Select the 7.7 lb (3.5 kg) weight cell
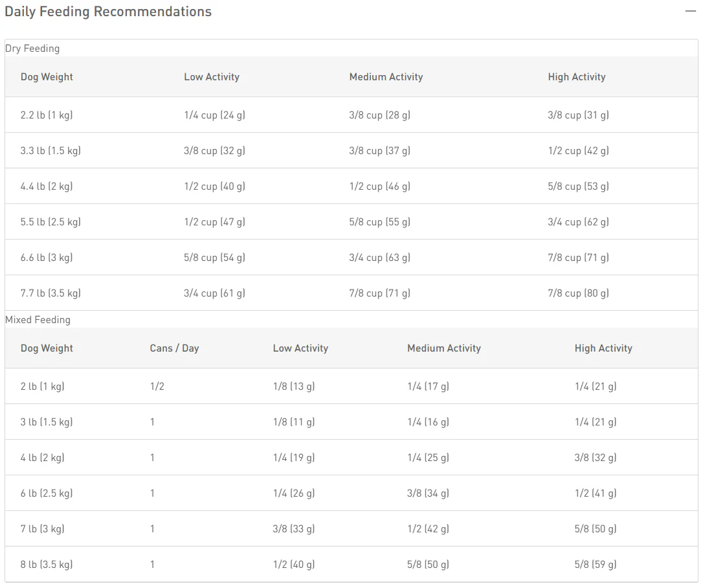 [50, 293]
